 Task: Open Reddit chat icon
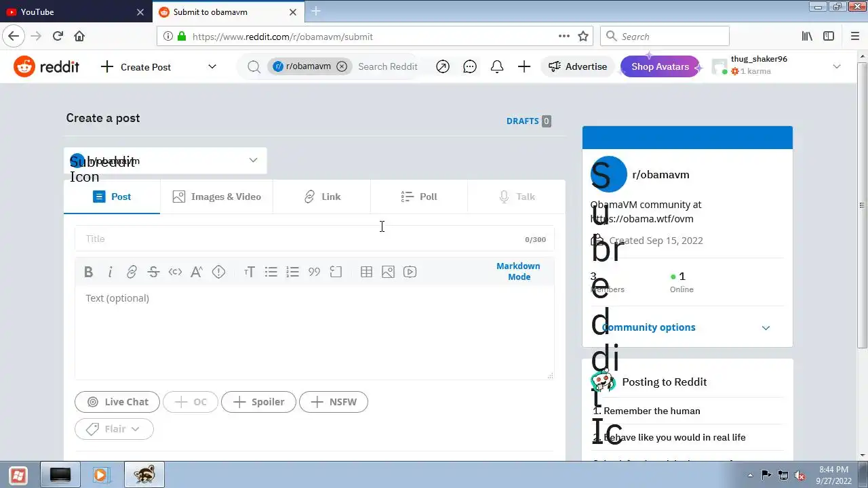[470, 66]
